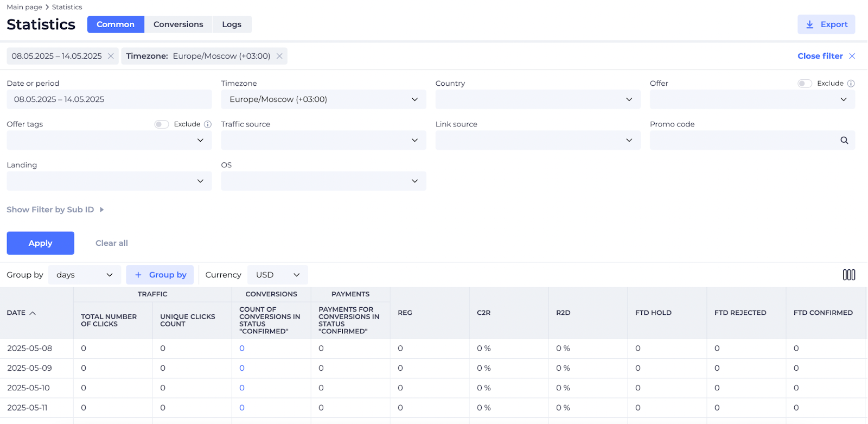Click Clear all
This screenshot has width=868, height=424.
[x=112, y=243]
